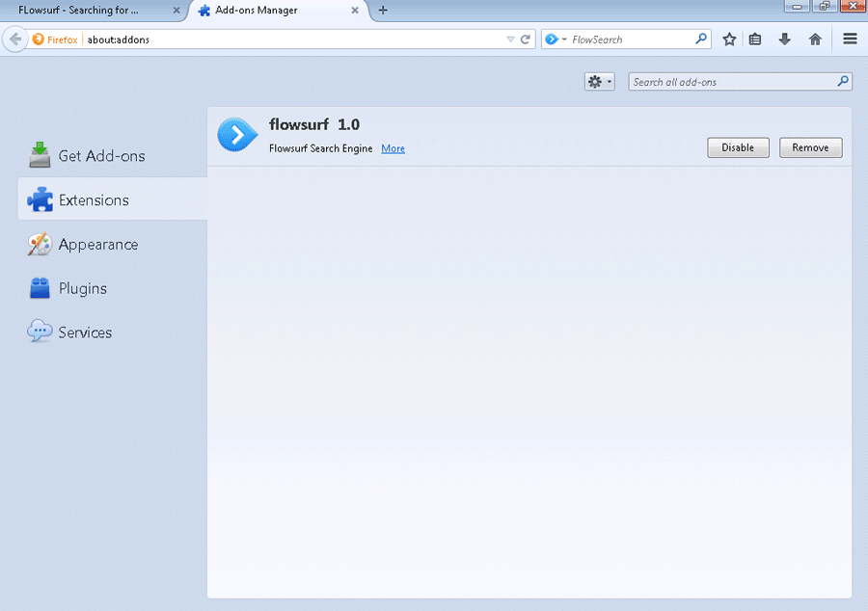The image size is (868, 611).
Task: Expand the FlowSearch engine selector dropdown
Action: (556, 40)
